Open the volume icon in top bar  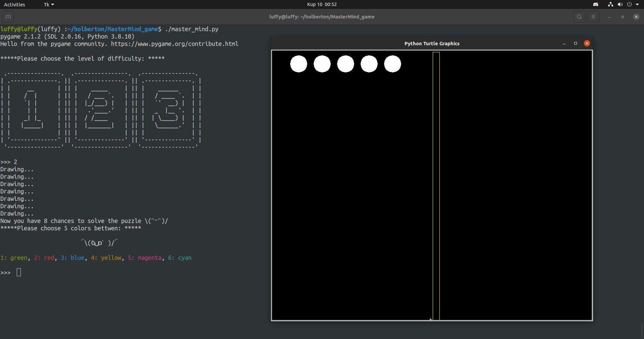[620, 4]
